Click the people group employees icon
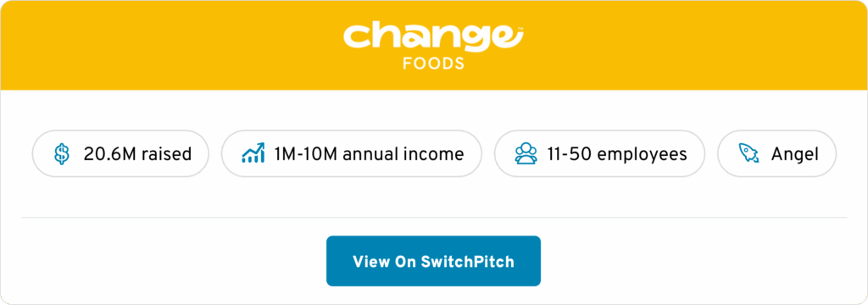 (526, 154)
